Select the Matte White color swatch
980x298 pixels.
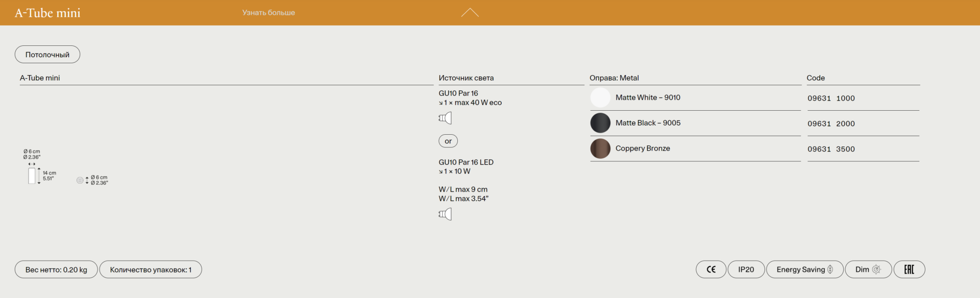pos(600,97)
